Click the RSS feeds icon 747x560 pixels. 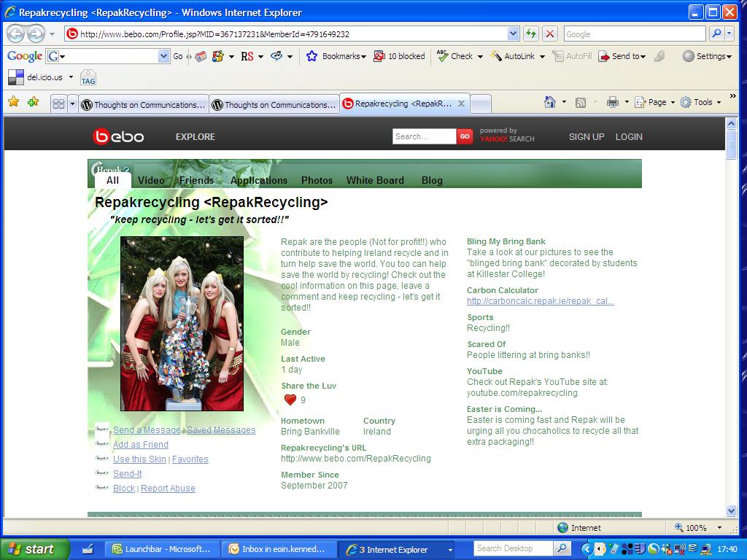(x=580, y=102)
